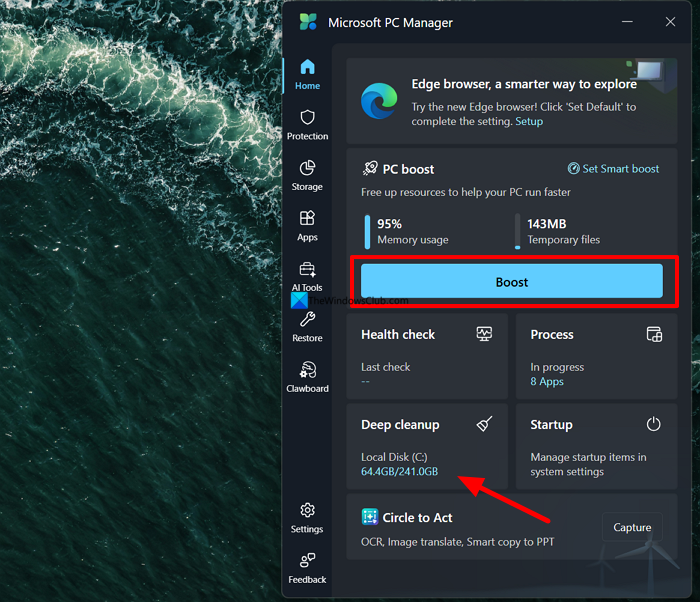Image resolution: width=700 pixels, height=602 pixels.
Task: Click the 'Last check' label
Action: [386, 367]
